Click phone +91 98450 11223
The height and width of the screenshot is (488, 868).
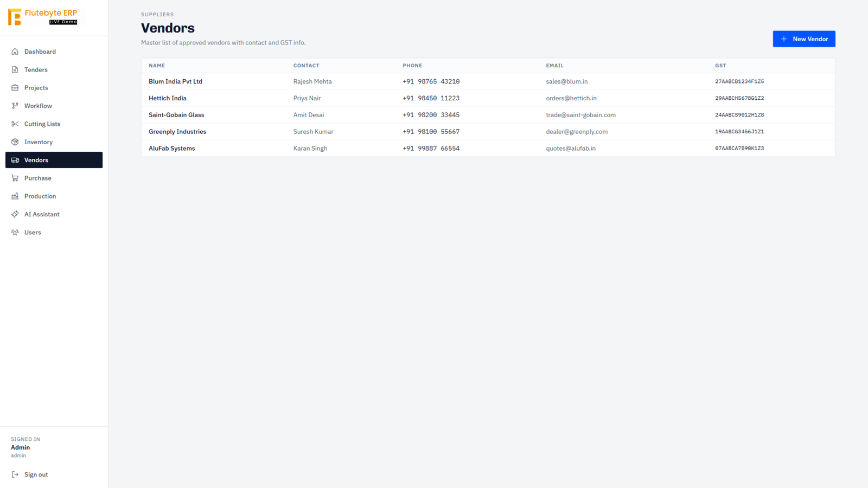(431, 98)
